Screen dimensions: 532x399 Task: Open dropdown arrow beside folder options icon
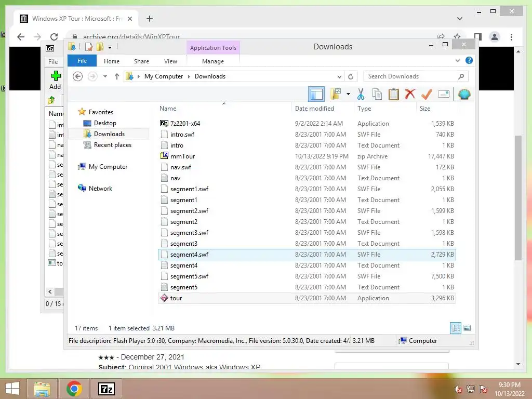click(x=348, y=94)
